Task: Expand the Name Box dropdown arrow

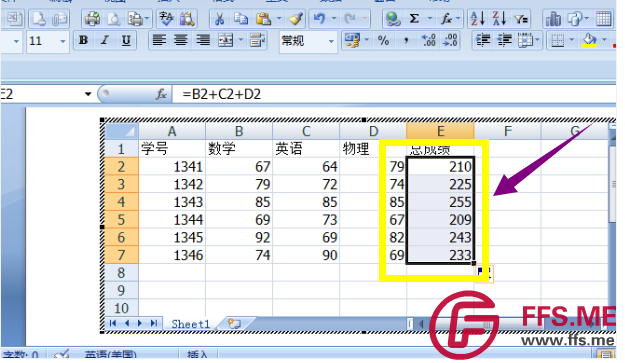Action: coord(88,94)
